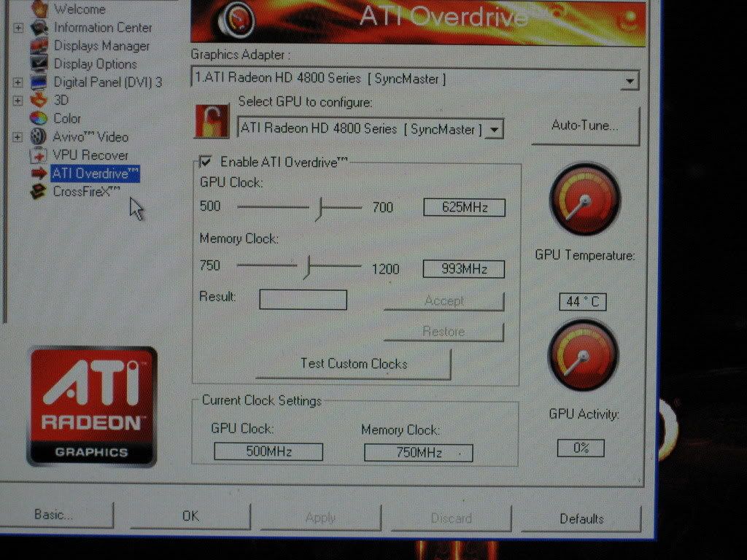This screenshot has height=560, width=747.
Task: Click the Accept button
Action: click(x=444, y=301)
